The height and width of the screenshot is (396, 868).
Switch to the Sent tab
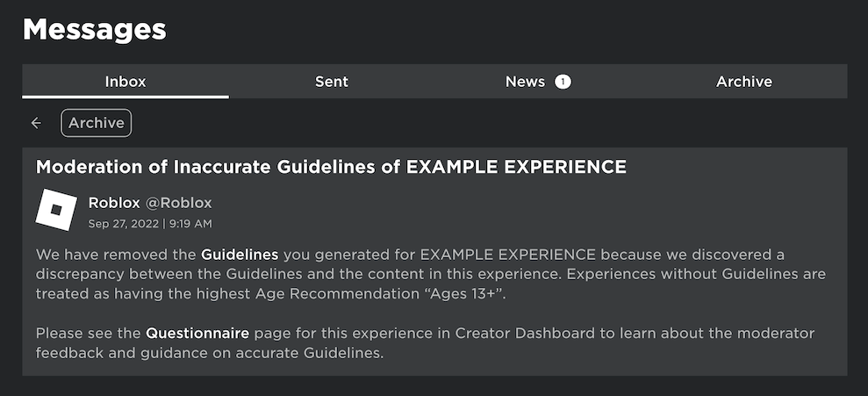coord(332,82)
